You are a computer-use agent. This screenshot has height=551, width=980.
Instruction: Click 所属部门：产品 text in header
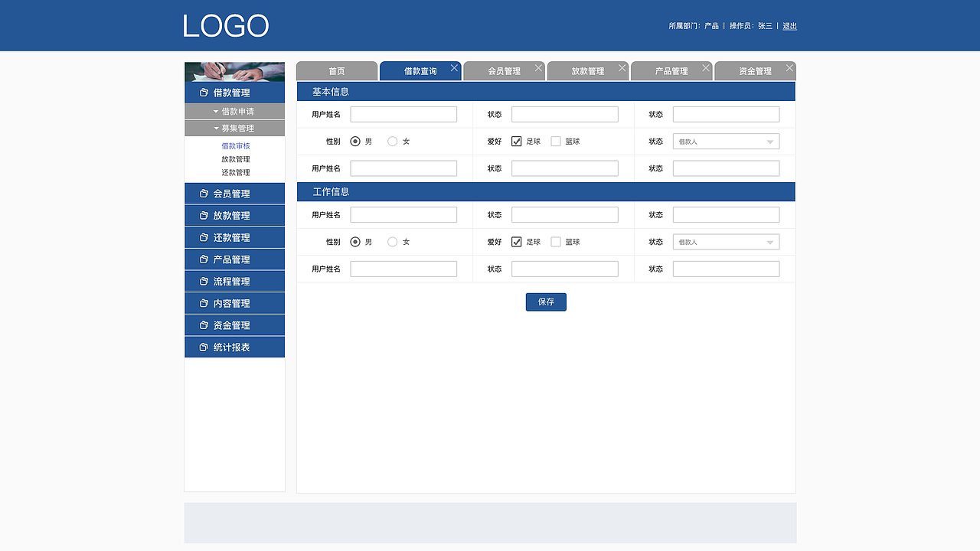click(x=694, y=26)
